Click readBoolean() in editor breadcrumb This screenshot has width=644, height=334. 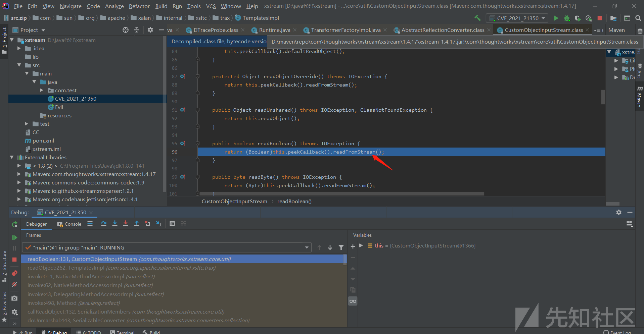click(x=294, y=201)
